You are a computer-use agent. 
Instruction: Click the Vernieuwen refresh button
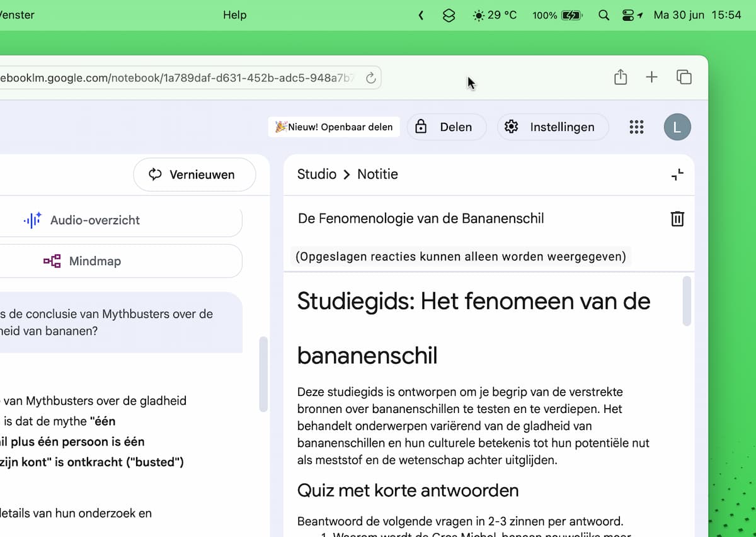point(194,175)
